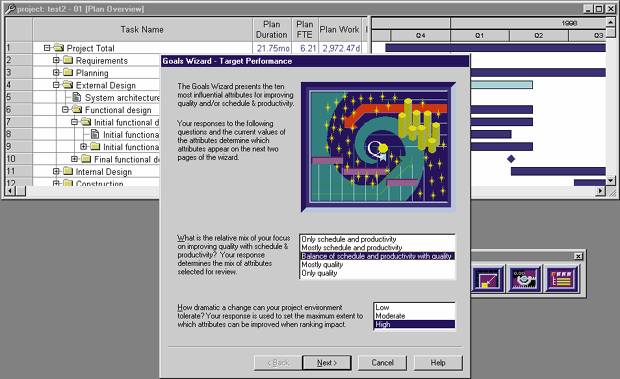Click the Gantt vertical scrollbar down arrow

[x=611, y=180]
